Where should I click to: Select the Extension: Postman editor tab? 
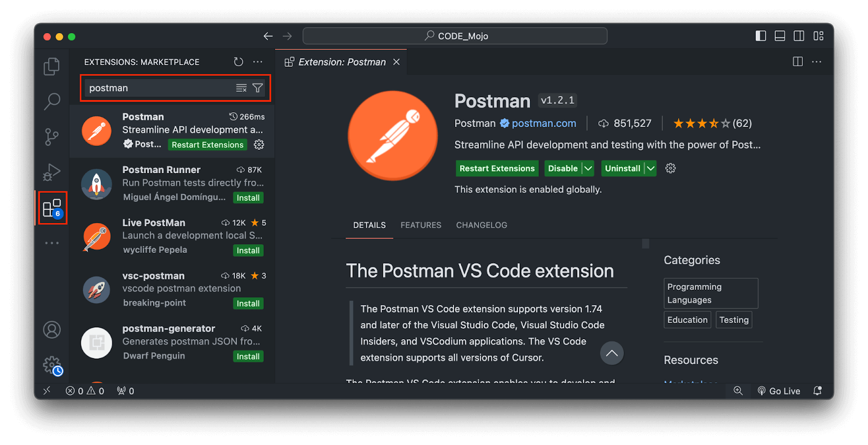click(x=342, y=62)
